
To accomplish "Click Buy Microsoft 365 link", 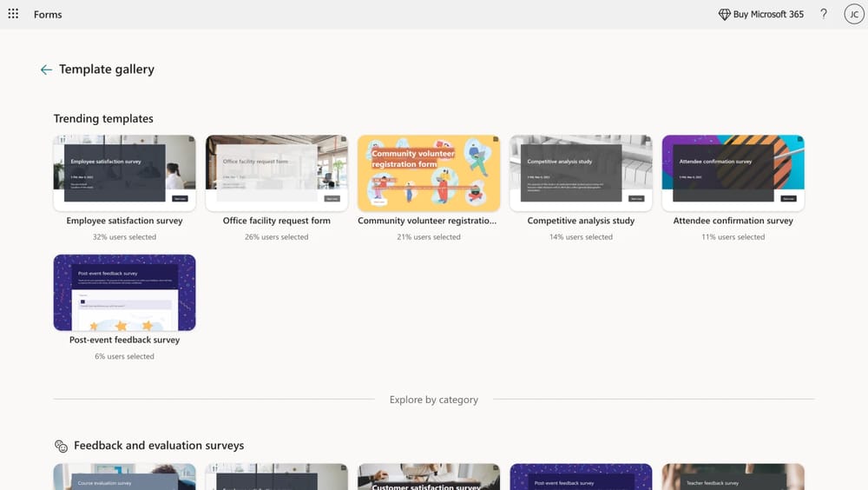I will (x=768, y=15).
